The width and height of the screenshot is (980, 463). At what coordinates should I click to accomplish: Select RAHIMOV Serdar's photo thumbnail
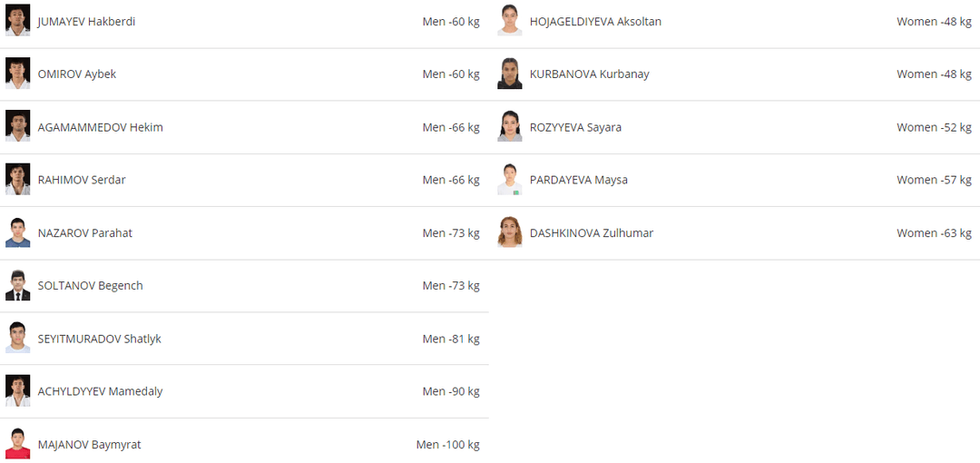(18, 179)
